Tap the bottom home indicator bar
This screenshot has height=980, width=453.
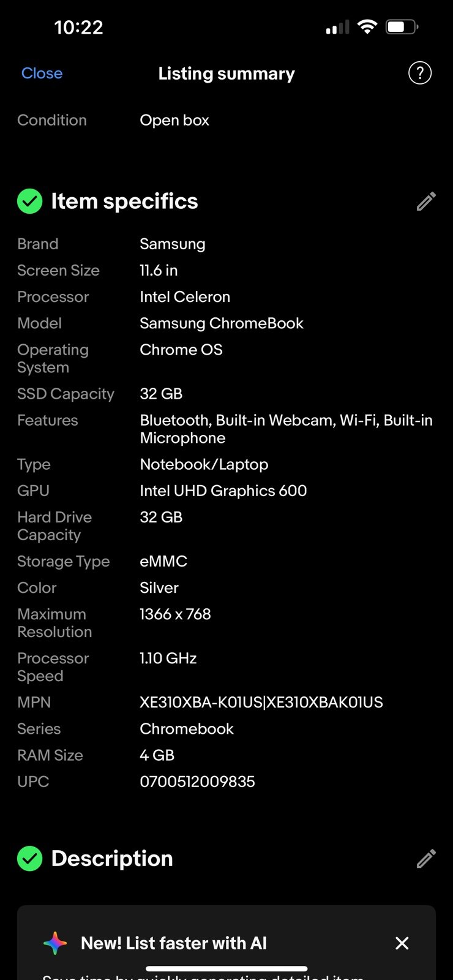pyautogui.click(x=226, y=969)
